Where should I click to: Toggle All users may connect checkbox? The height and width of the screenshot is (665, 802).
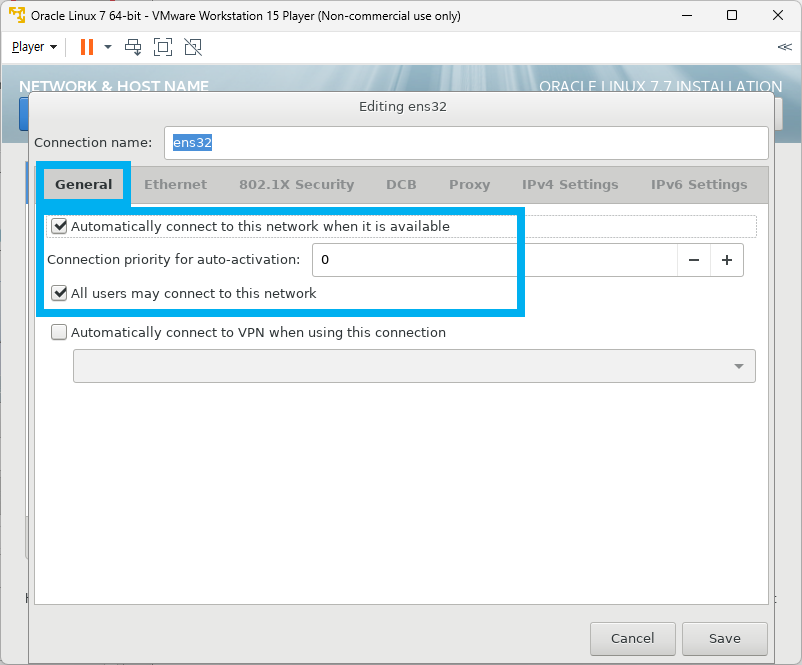(x=59, y=293)
